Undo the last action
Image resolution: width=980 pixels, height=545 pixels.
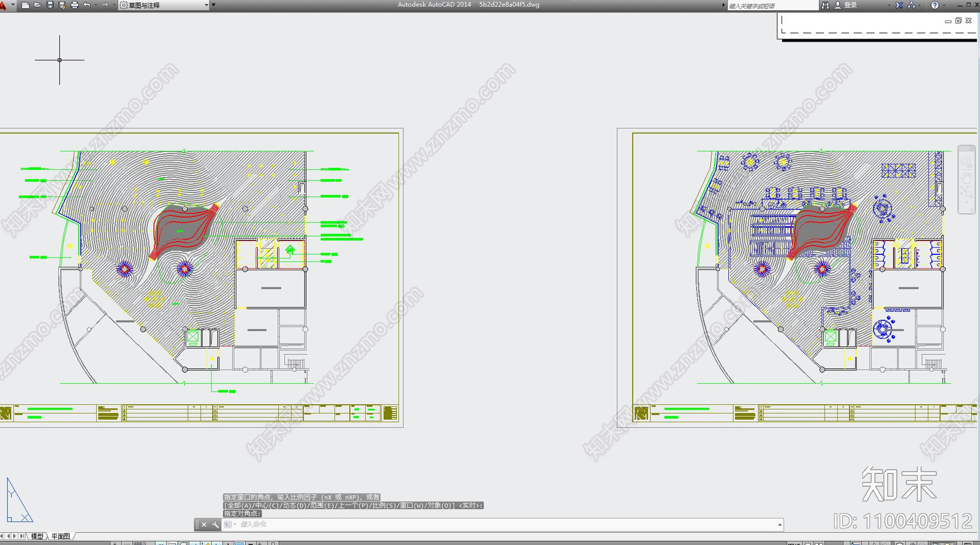coord(87,5)
